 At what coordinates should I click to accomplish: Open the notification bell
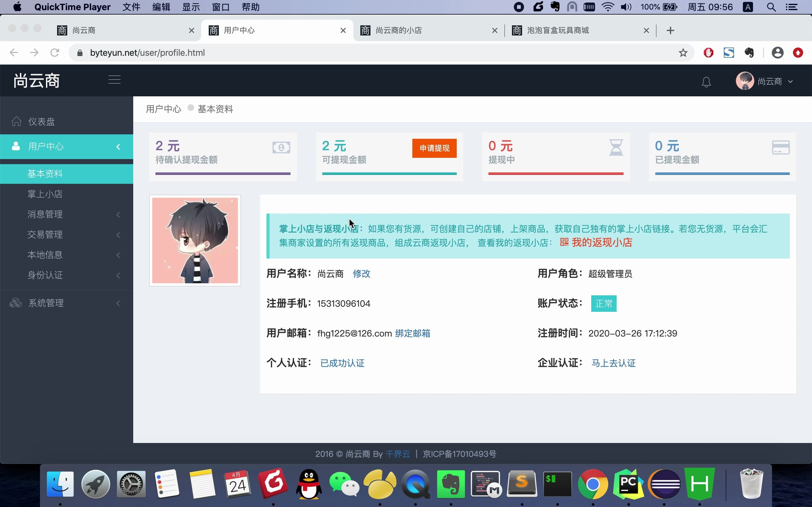click(706, 81)
